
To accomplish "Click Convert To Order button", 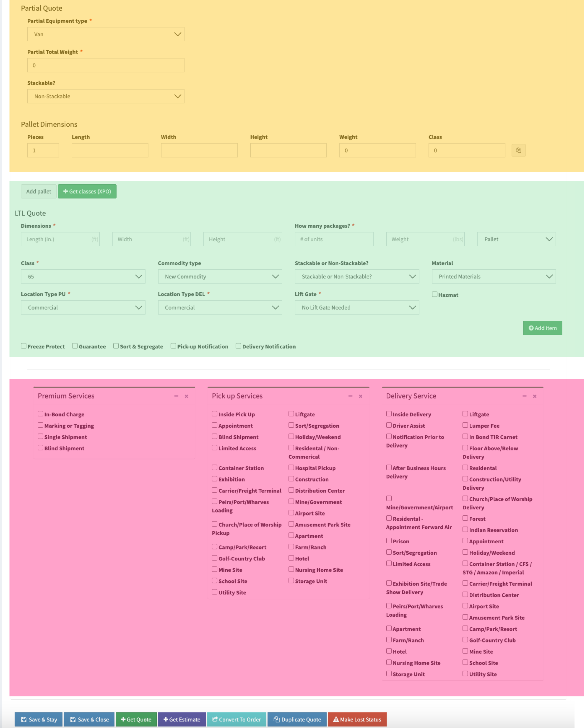I will point(236,719).
